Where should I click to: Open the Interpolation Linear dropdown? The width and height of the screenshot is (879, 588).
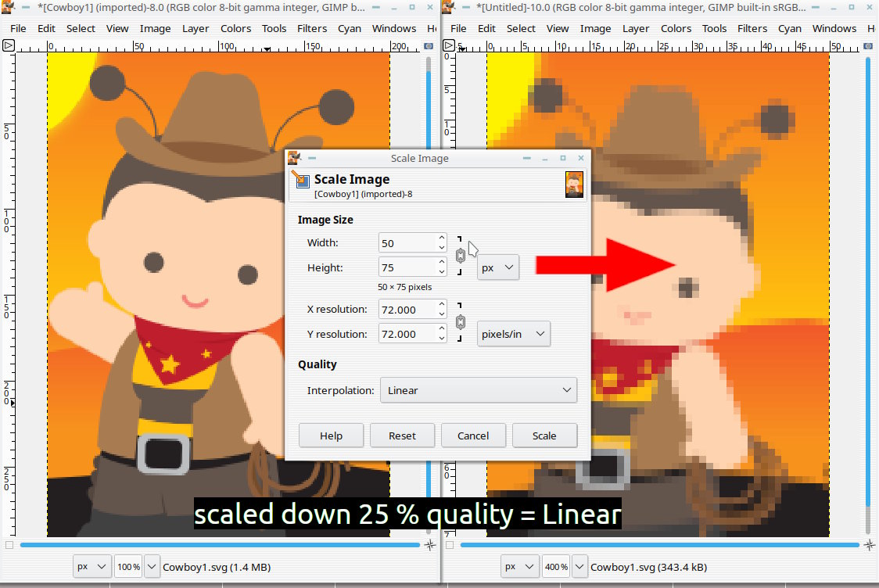478,390
